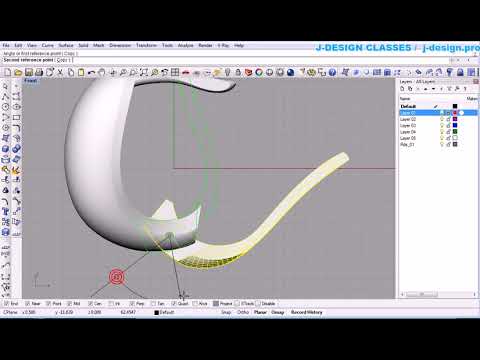Click the Undo arrow icon
This screenshot has height=360, width=480.
91,72
